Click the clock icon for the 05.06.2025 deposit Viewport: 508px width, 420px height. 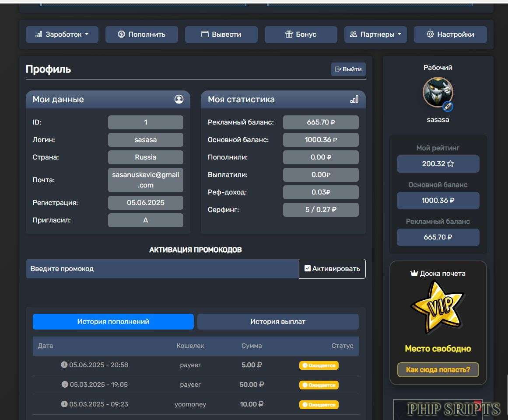coord(64,364)
